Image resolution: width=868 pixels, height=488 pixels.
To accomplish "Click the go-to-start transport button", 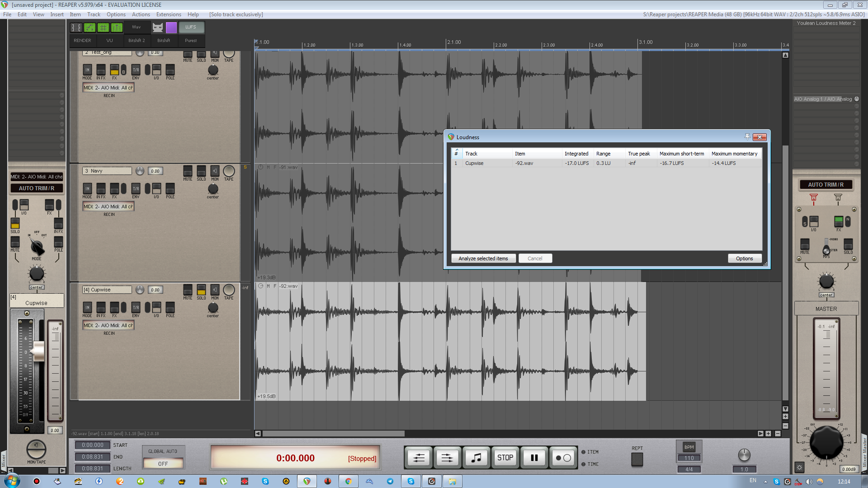I will tap(419, 458).
